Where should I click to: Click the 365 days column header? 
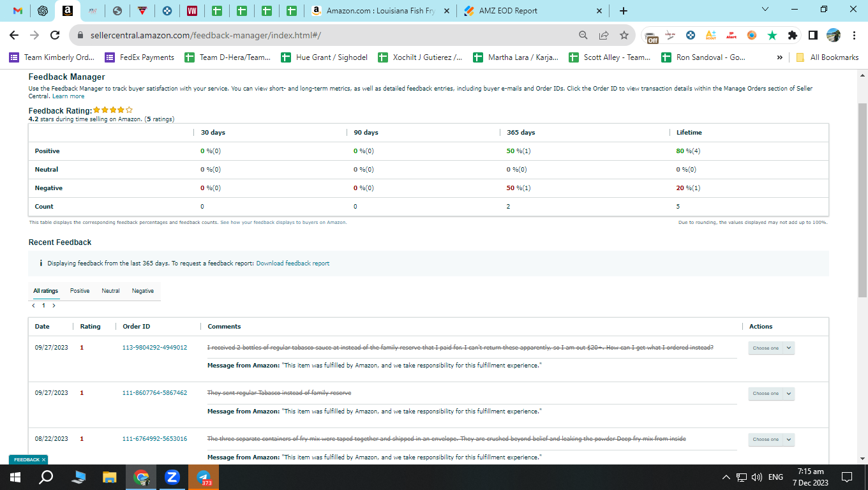coord(521,133)
